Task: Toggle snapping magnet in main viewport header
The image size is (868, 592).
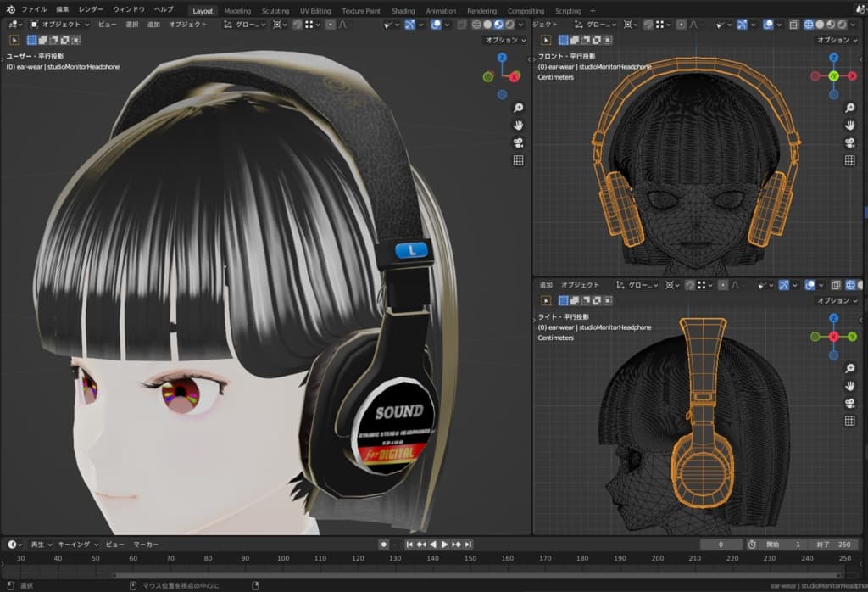Action: [x=298, y=25]
